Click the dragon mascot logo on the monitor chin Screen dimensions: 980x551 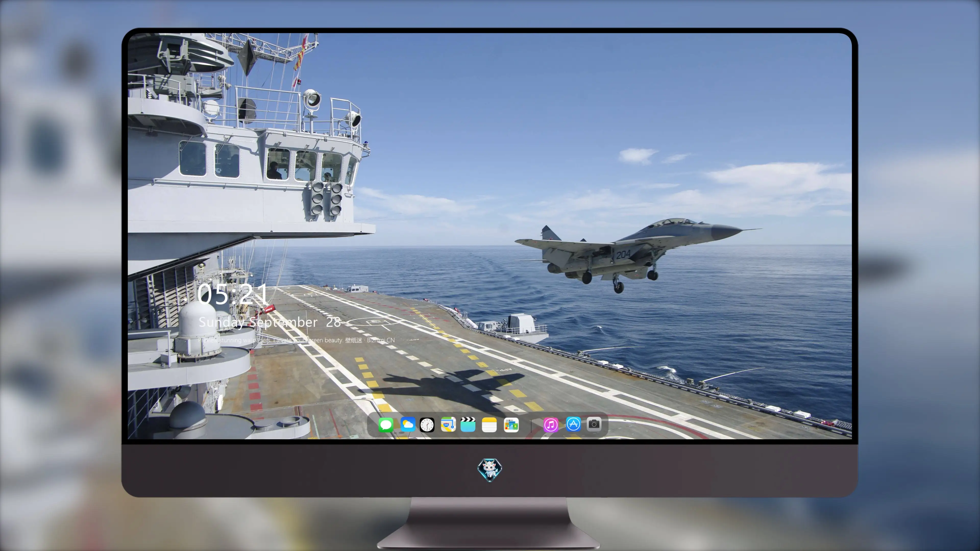point(490,470)
